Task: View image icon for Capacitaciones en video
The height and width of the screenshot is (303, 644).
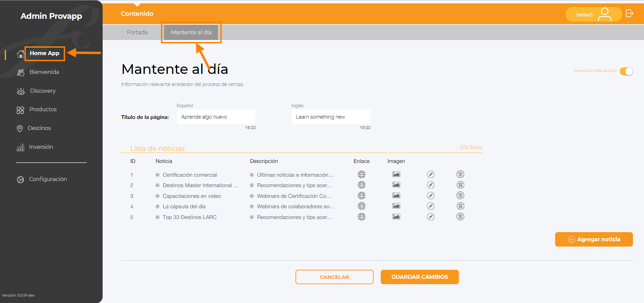Action: pyautogui.click(x=396, y=196)
